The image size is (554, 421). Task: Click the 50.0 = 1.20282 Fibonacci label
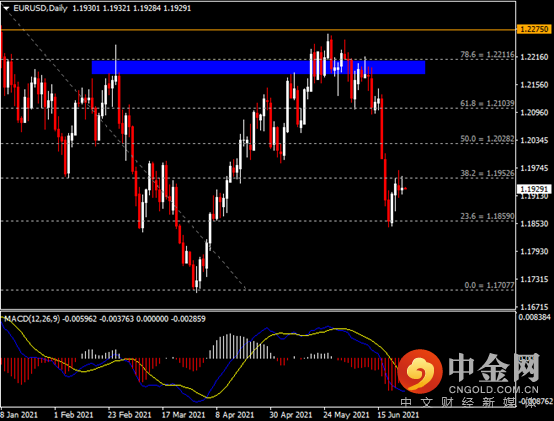click(x=487, y=139)
